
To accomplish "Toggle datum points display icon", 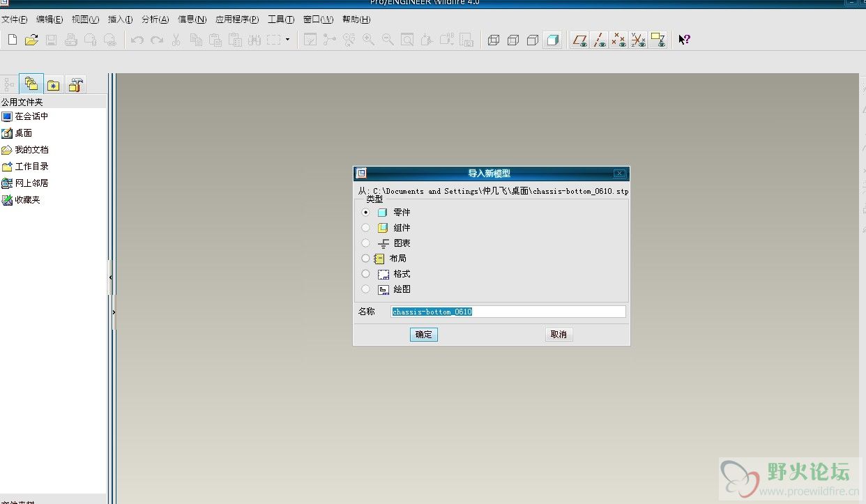I will (618, 40).
